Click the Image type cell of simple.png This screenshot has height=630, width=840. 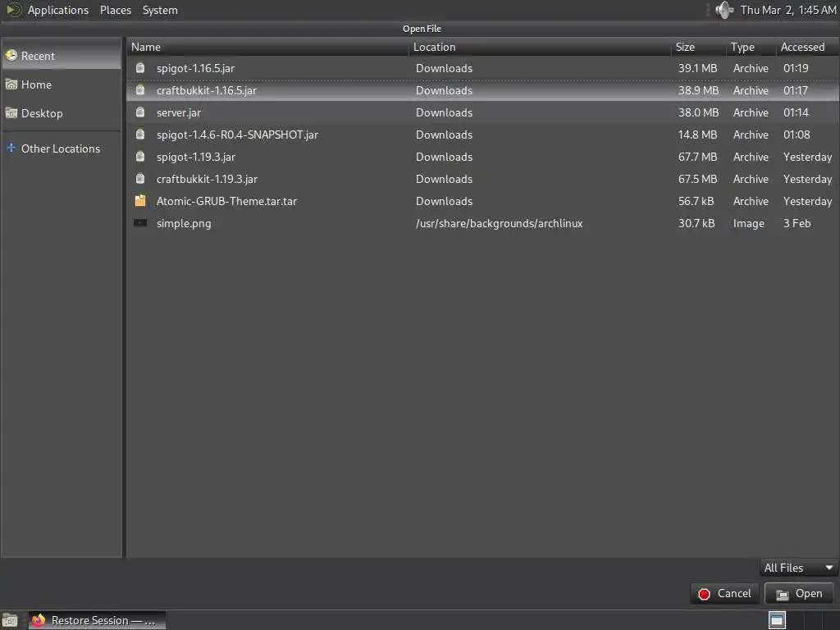(x=749, y=223)
